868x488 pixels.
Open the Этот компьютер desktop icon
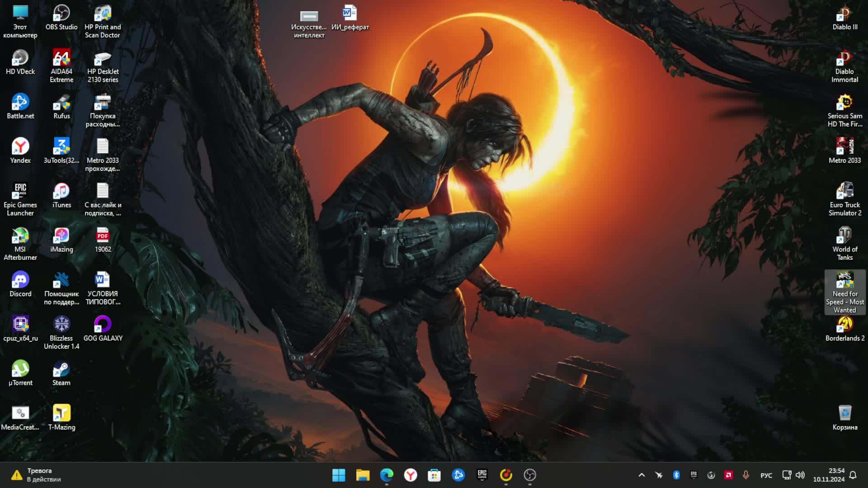pyautogui.click(x=20, y=22)
